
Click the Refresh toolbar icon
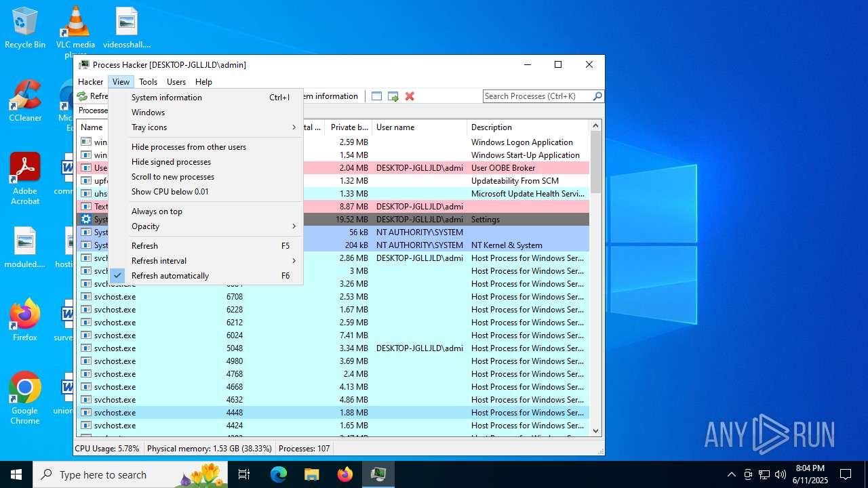click(x=82, y=96)
